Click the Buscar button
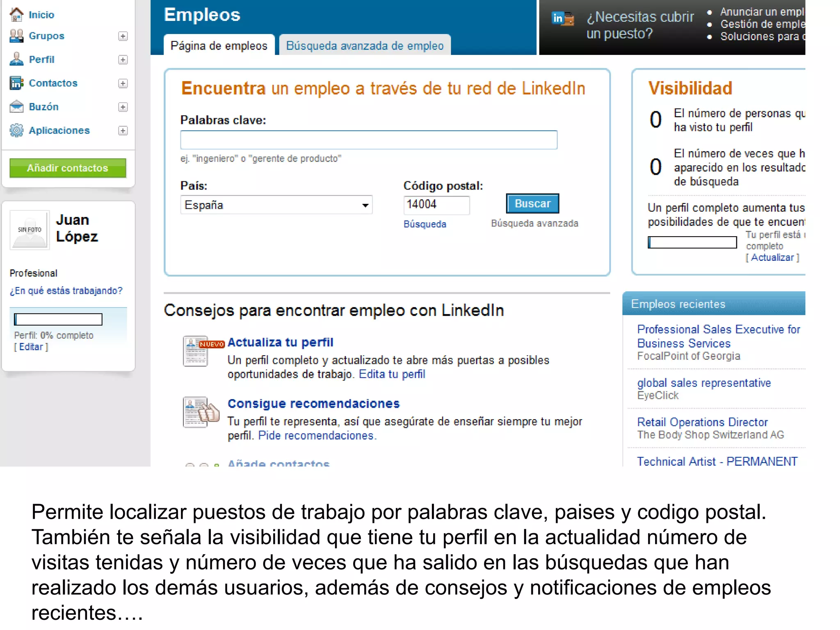Image resolution: width=840 pixels, height=630 pixels. (x=532, y=203)
